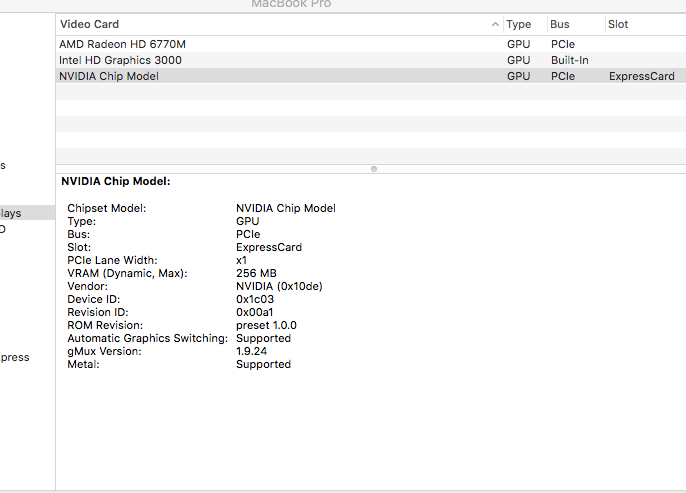Click the Metal Supported value
This screenshot has width=686, height=493.
[x=263, y=364]
